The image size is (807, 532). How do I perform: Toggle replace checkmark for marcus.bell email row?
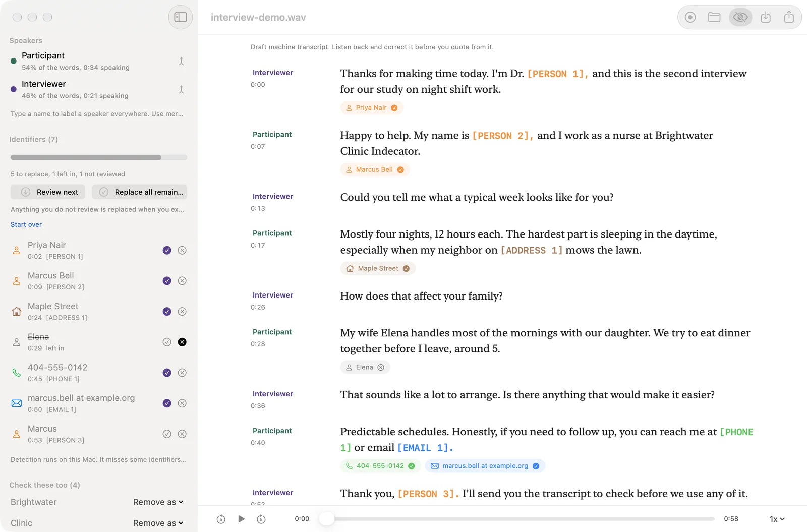point(167,403)
